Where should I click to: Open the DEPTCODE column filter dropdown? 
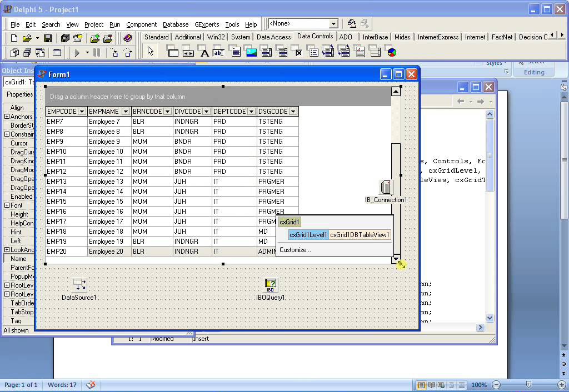(x=251, y=112)
